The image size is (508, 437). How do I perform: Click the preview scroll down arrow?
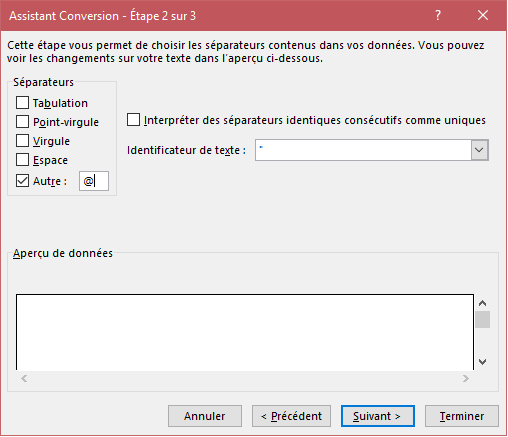(482, 362)
